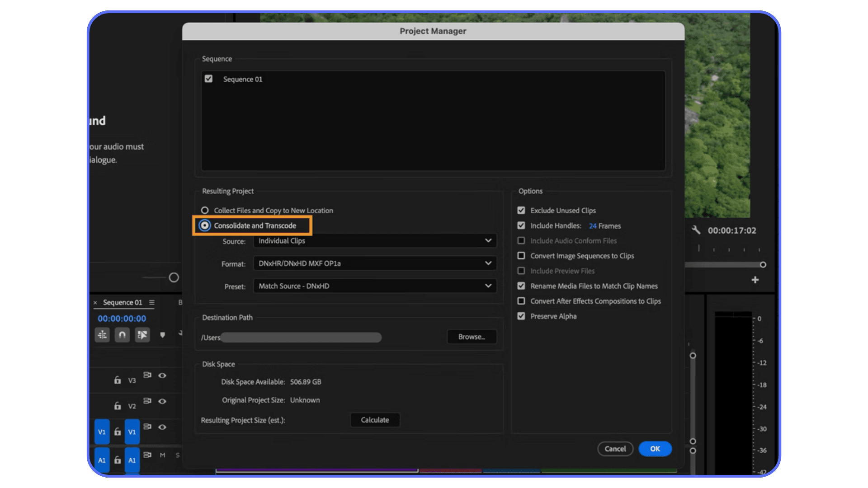Toggle Sync Lock on the V2 track
The height and width of the screenshot is (488, 868).
pyautogui.click(x=148, y=401)
